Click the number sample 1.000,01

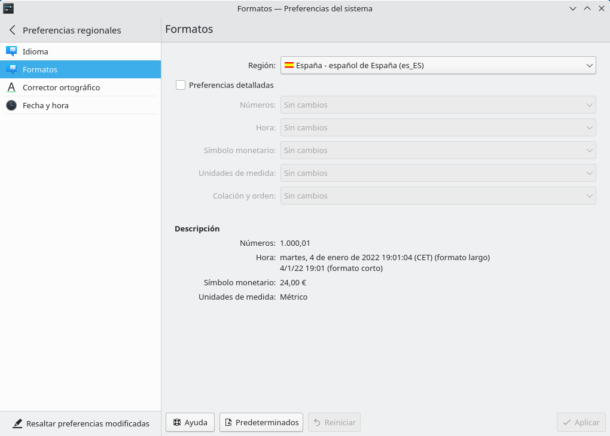[x=295, y=243]
